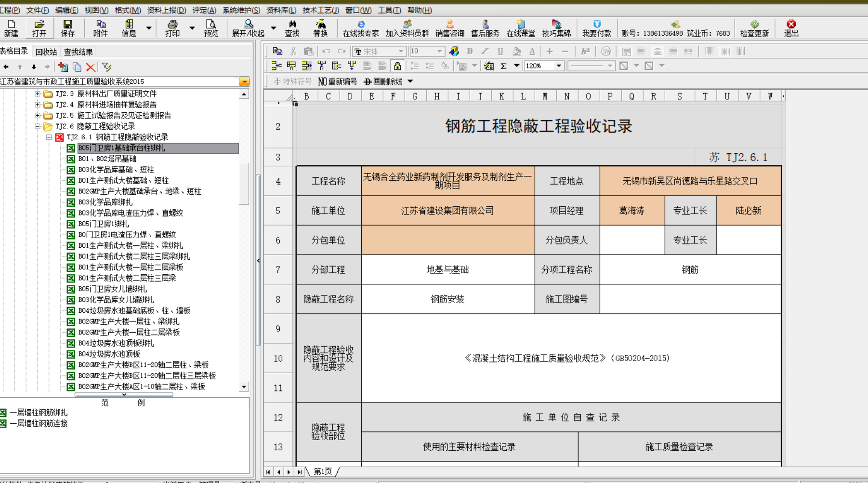Open the 查找 find tool
The height and width of the screenshot is (483, 868).
[292, 28]
